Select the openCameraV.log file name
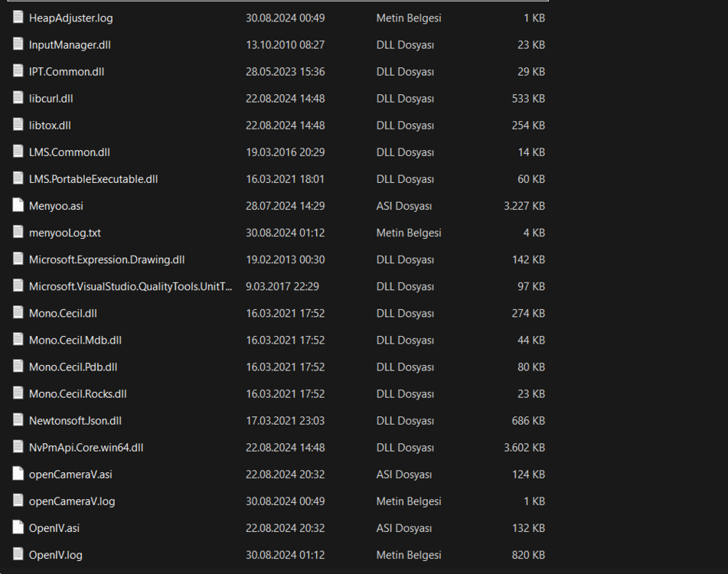The image size is (728, 574). coord(72,501)
